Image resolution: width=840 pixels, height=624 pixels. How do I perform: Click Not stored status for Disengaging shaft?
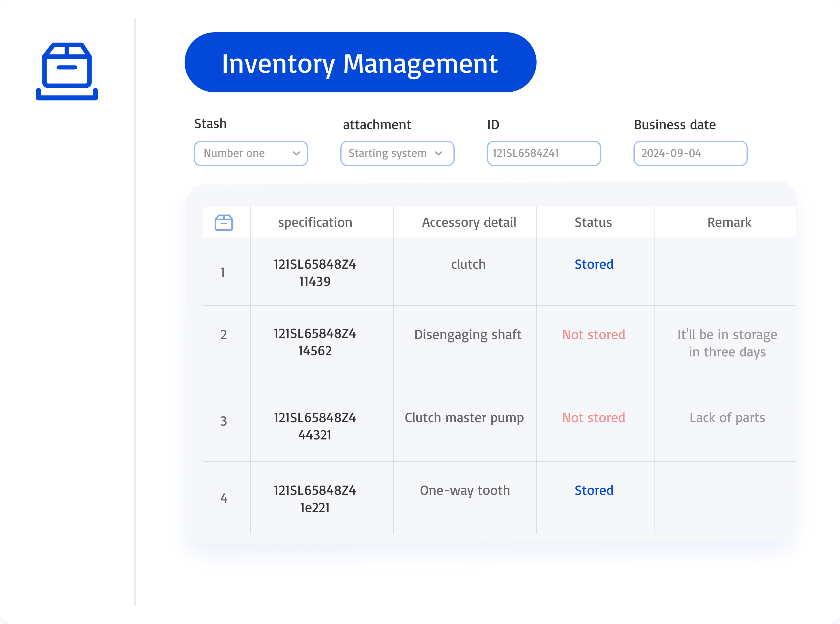click(x=594, y=335)
